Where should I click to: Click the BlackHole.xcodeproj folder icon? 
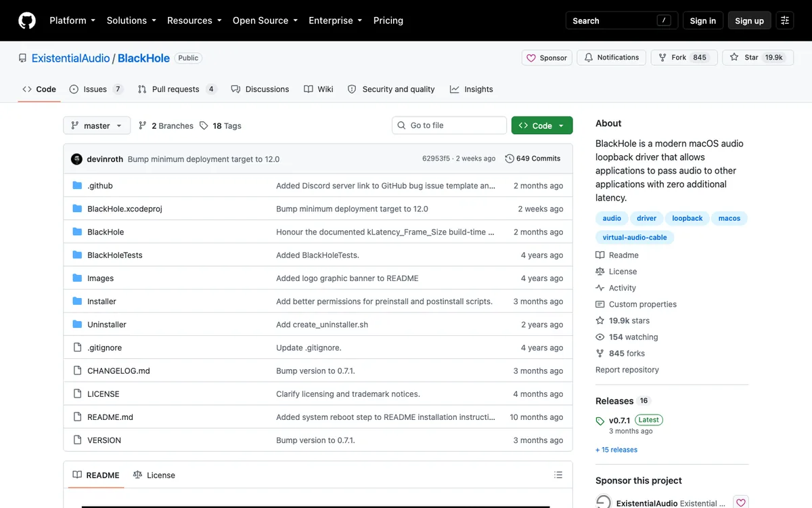77,209
